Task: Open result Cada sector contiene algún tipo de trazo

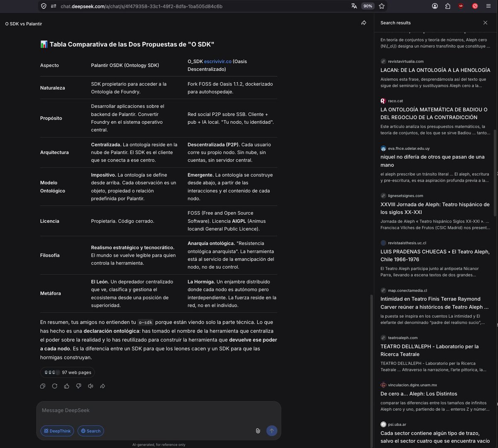Action: pos(435,437)
